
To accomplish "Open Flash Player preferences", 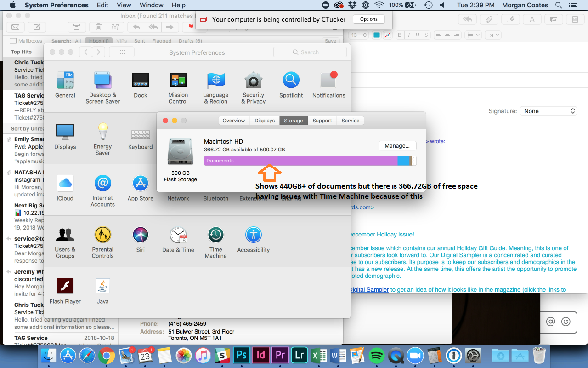I will pyautogui.click(x=65, y=291).
